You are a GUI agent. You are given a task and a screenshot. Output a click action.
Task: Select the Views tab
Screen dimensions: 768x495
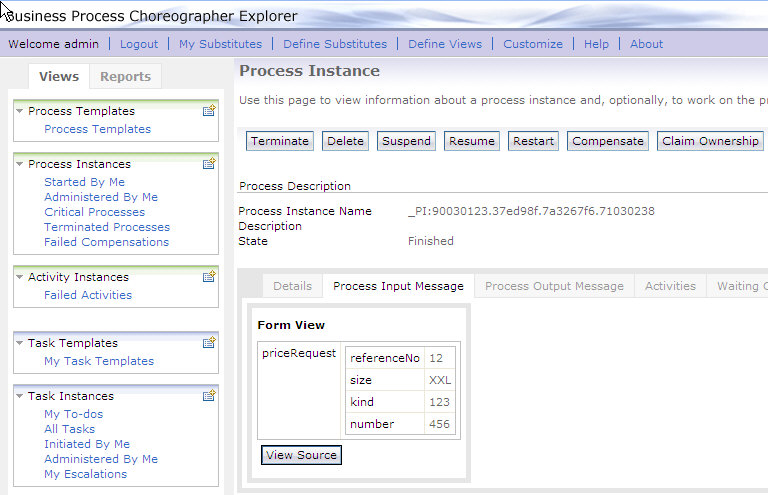[59, 76]
